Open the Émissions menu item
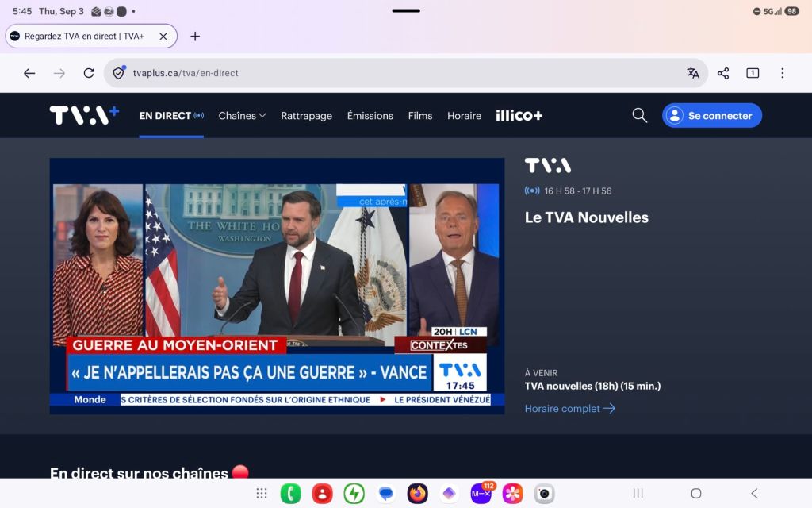Image resolution: width=812 pixels, height=508 pixels. tap(370, 116)
